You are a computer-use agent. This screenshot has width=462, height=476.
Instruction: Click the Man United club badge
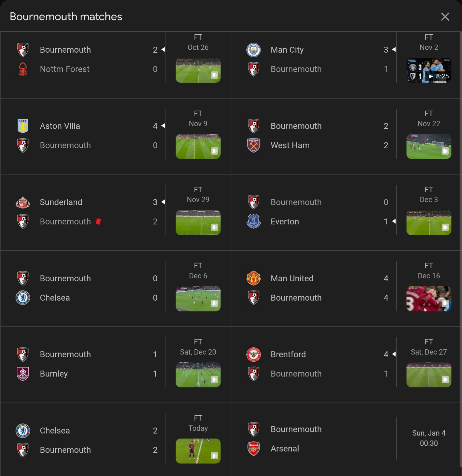253,278
